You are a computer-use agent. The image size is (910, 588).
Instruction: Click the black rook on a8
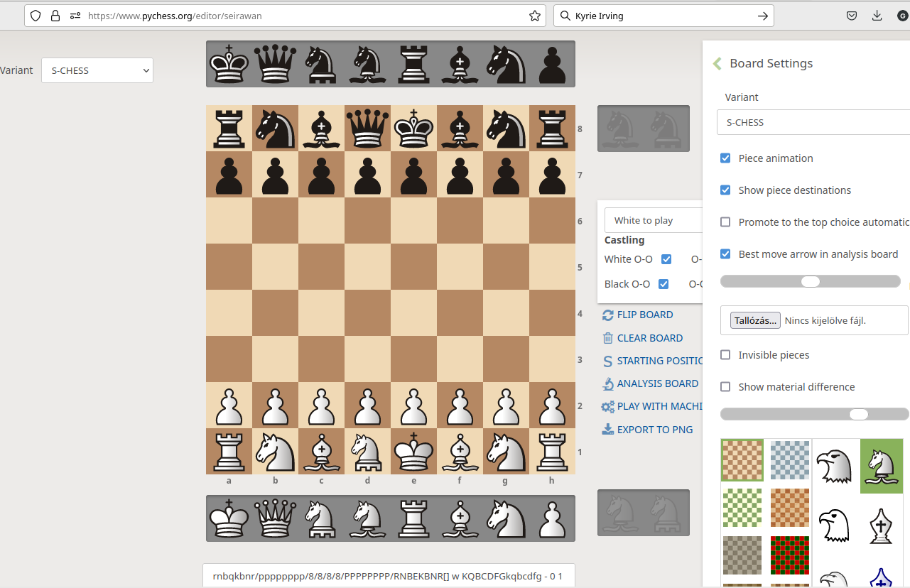[229, 129]
